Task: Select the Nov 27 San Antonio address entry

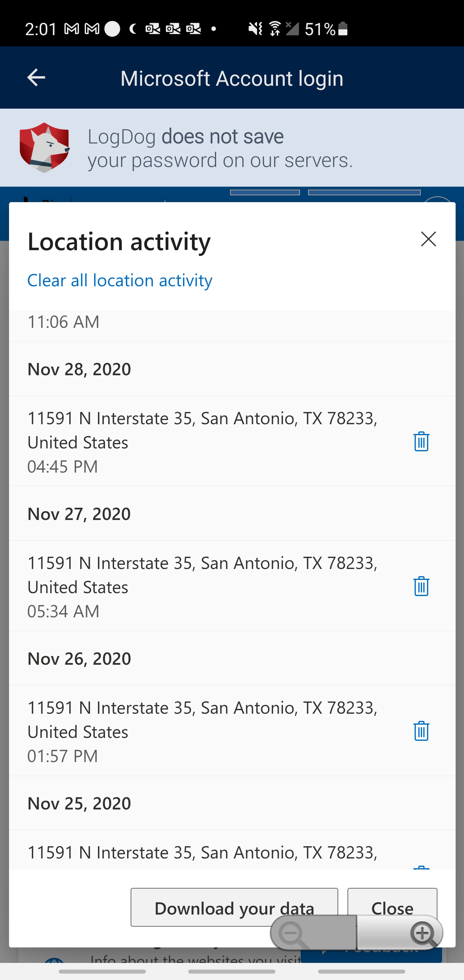Action: 202,574
